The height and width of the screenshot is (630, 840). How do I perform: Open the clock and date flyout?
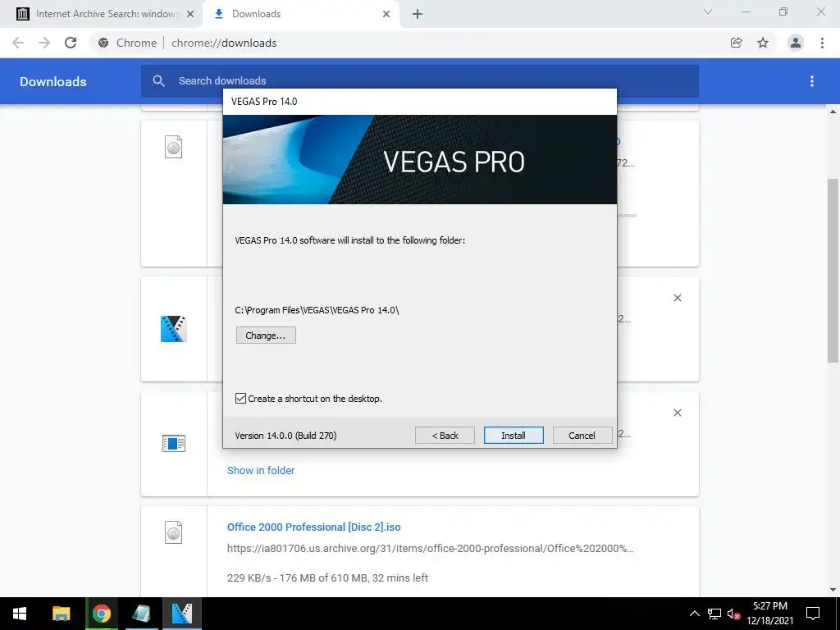[x=769, y=614]
